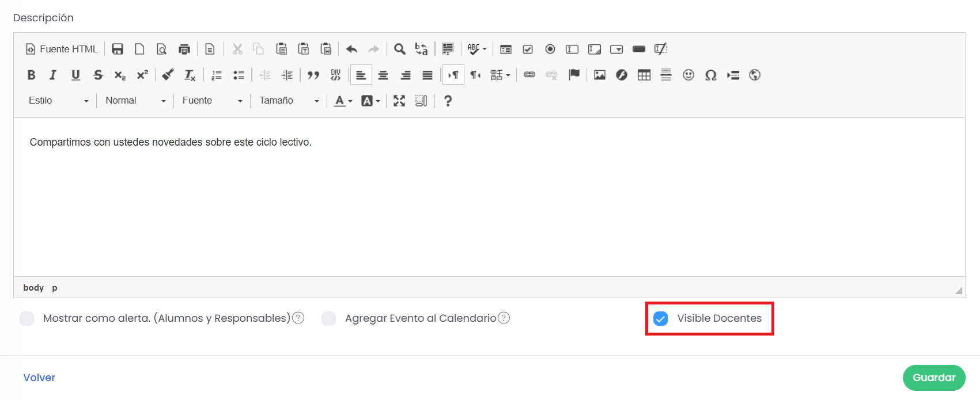Insert an image
The height and width of the screenshot is (400, 980).
coord(600,75)
